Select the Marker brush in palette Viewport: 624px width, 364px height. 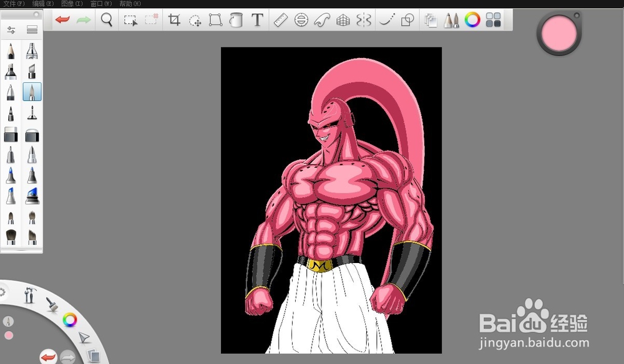coord(11,72)
